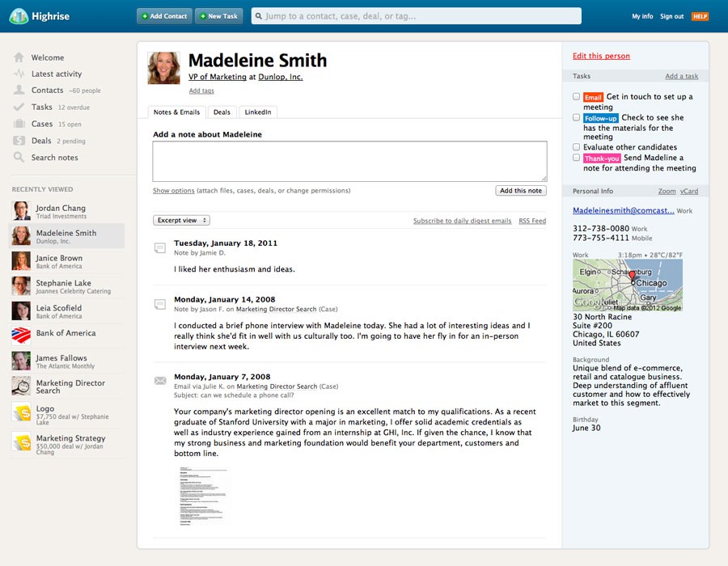Open James Fallows' avatar in Recently Viewed
This screenshot has height=566, width=728.
[x=21, y=361]
